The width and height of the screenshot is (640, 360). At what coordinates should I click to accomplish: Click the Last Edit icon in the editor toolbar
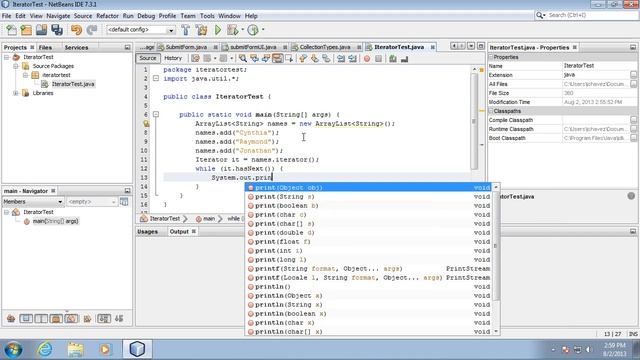point(196,59)
